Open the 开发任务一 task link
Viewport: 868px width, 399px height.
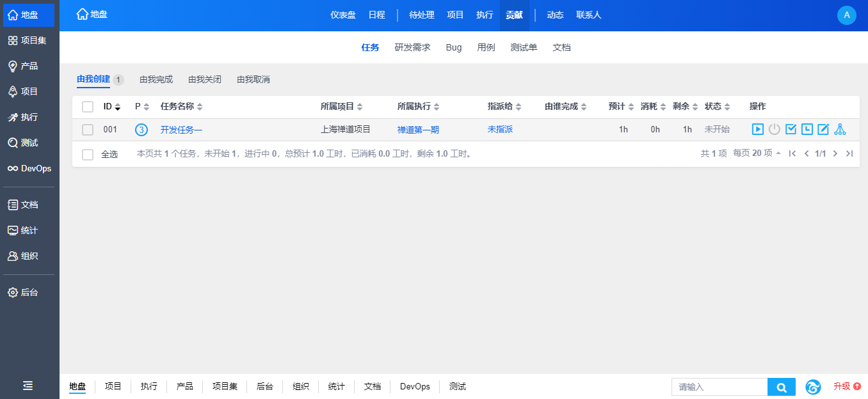181,130
